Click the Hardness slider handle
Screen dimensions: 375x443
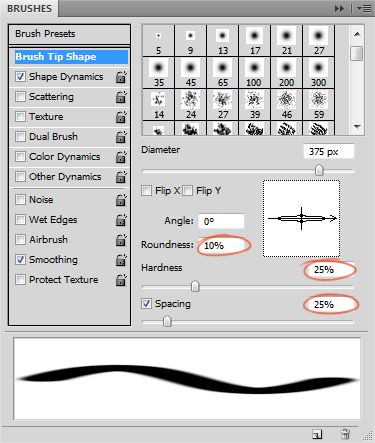[x=195, y=286]
